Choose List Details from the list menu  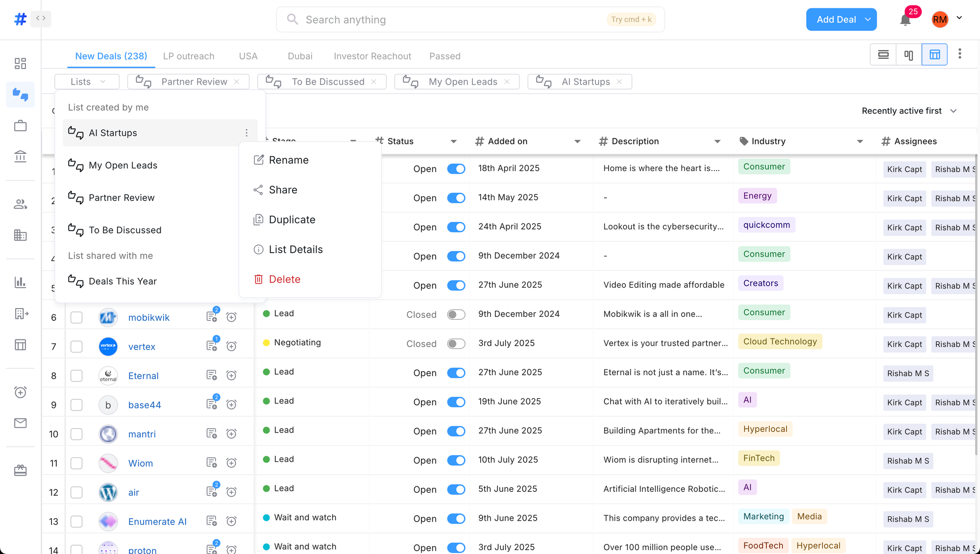[x=310, y=250]
